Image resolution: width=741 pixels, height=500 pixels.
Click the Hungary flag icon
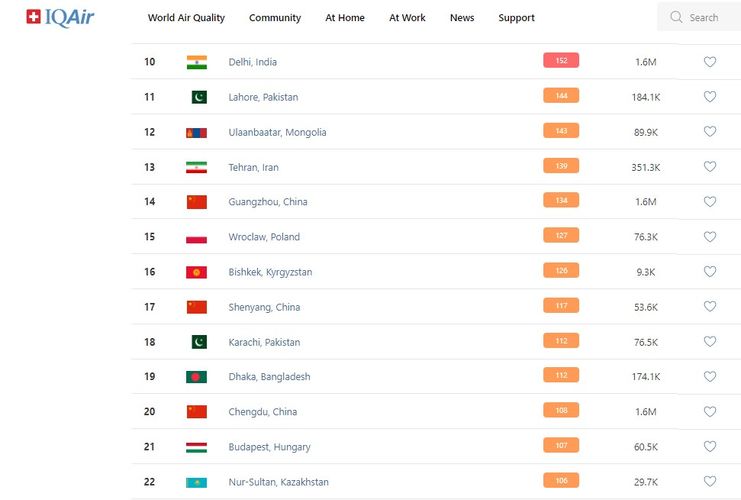point(197,447)
